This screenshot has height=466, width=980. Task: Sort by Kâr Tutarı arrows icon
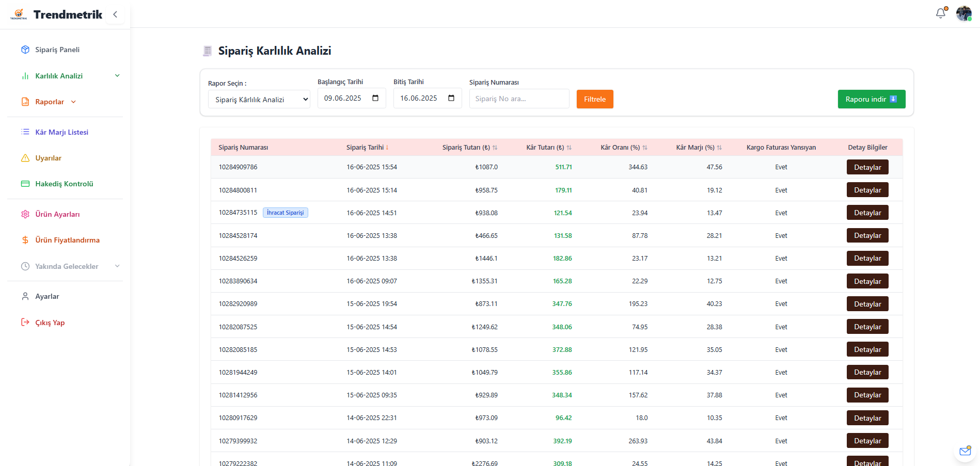(569, 148)
